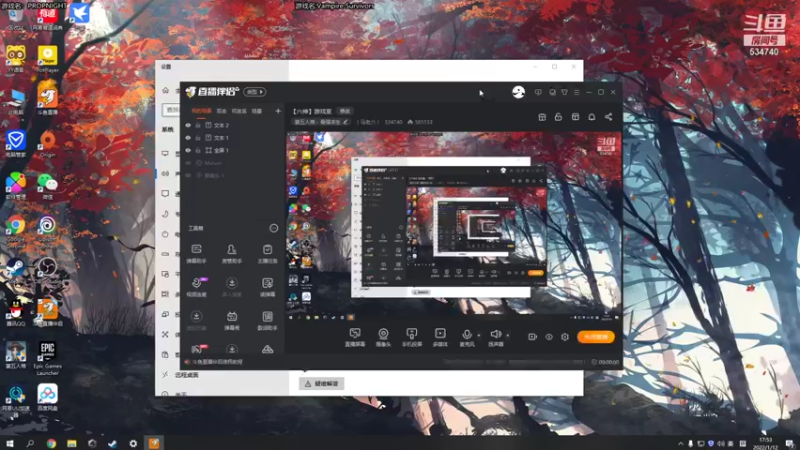Open the hamburger menu in 直播伴侣 title bar
Image resolution: width=800 pixels, height=450 pixels.
pos(577,92)
